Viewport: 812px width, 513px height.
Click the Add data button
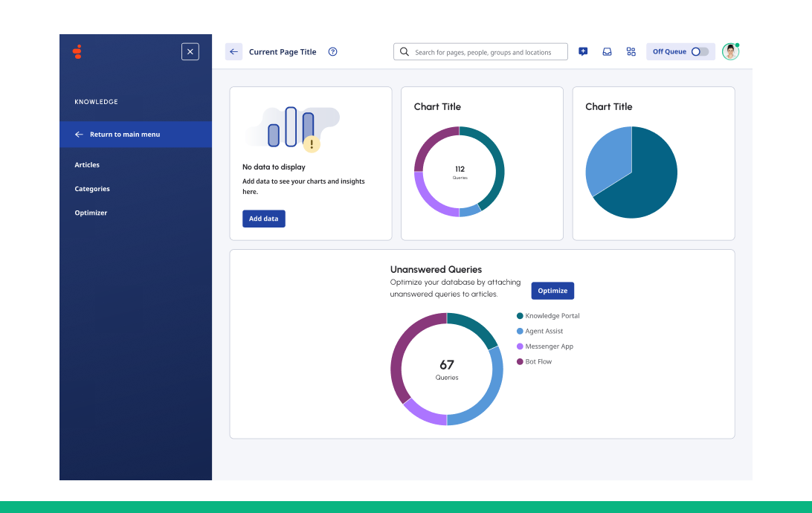coord(263,219)
